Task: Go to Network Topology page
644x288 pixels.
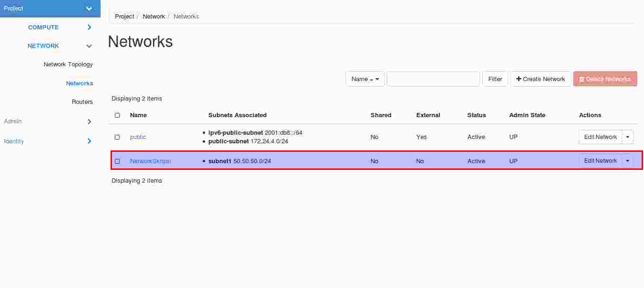Action: coord(68,65)
